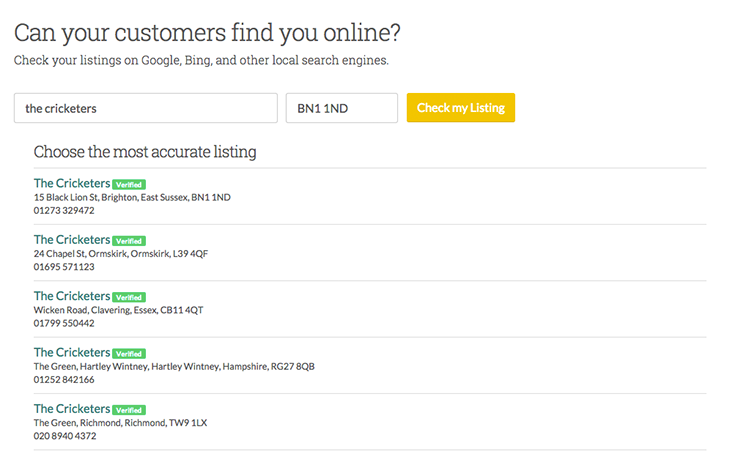
Task: Select address 24 Chapel St, Ormskirk
Action: pos(120,254)
